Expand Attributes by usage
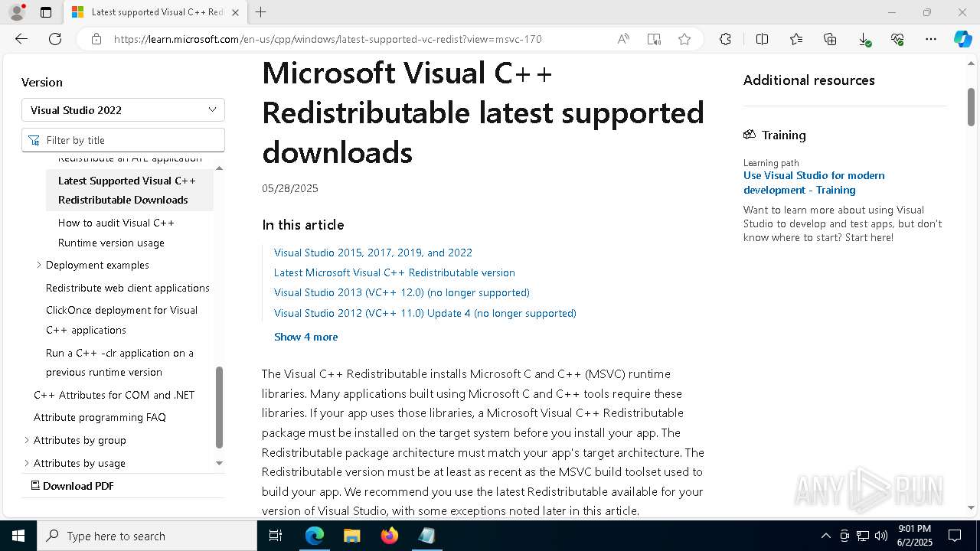980x551 pixels. [x=27, y=463]
